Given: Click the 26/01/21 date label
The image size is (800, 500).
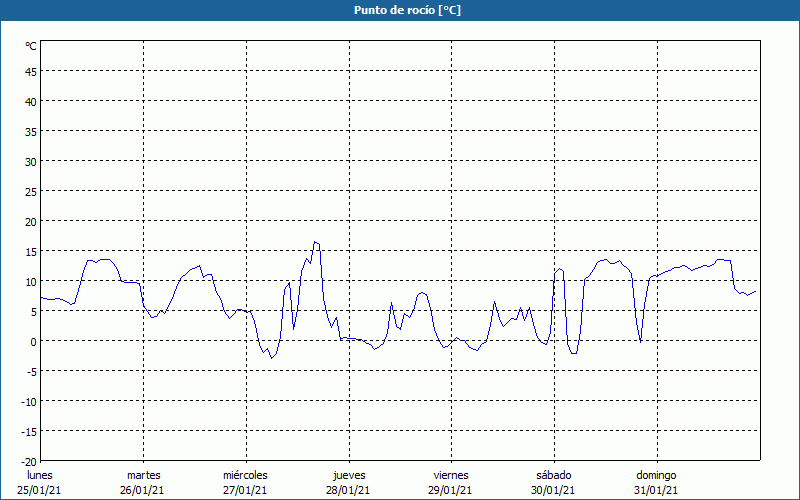Looking at the screenshot, I should 143,490.
